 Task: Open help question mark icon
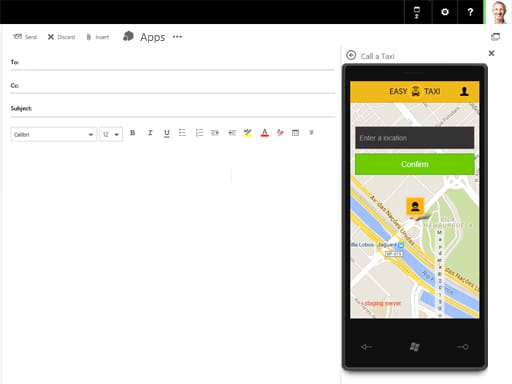tap(470, 12)
